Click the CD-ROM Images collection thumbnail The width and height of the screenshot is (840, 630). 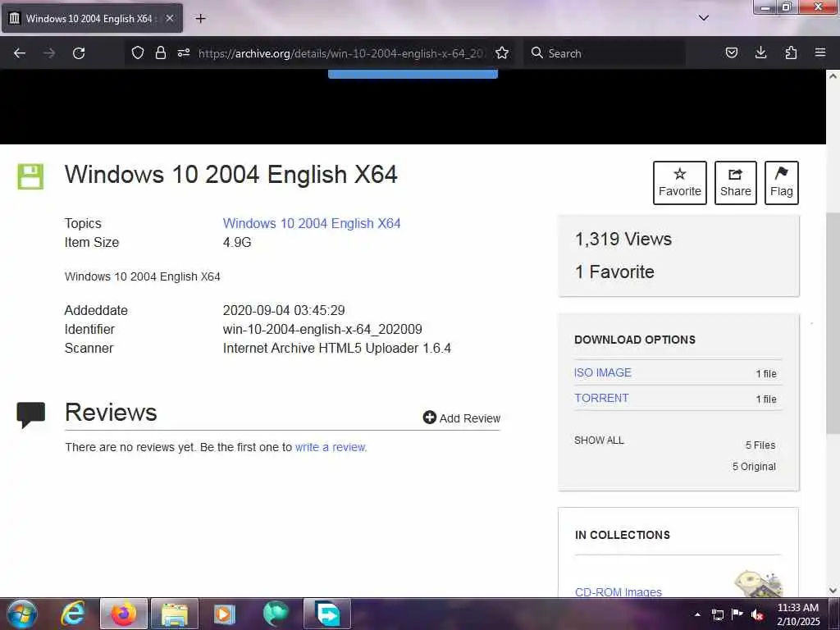[x=759, y=584]
